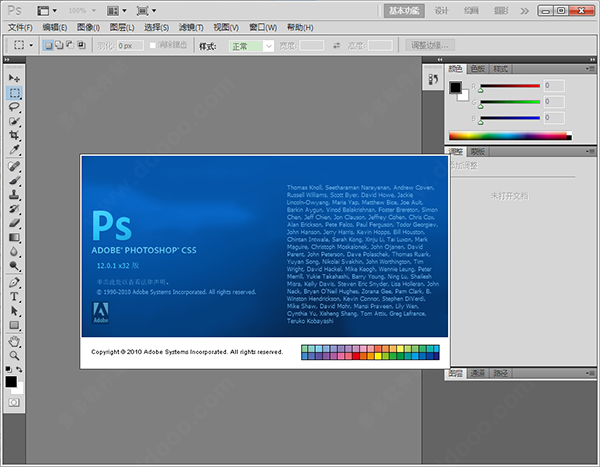Select the Path Selection tool
Viewport: 600px width, 467px height.
pos(14,311)
